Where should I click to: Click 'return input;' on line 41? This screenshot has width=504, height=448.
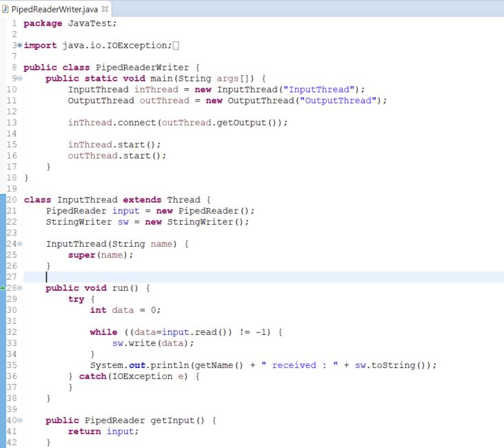pyautogui.click(x=103, y=431)
